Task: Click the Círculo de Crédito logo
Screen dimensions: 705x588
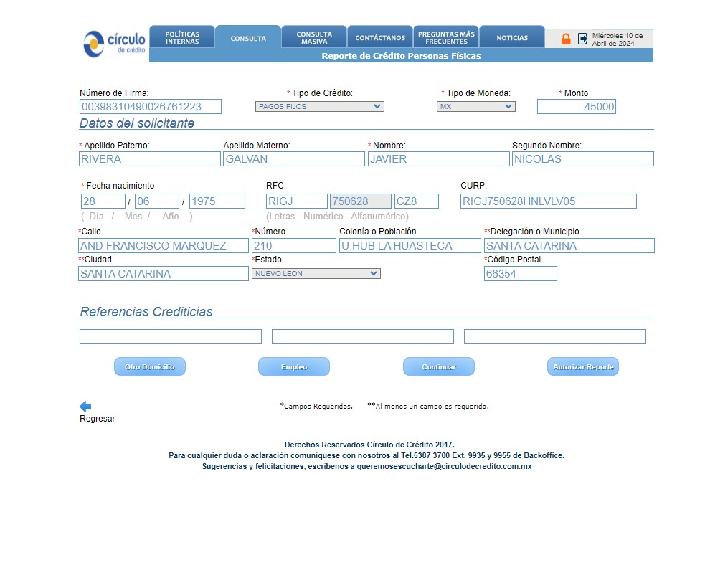Action: [x=114, y=42]
